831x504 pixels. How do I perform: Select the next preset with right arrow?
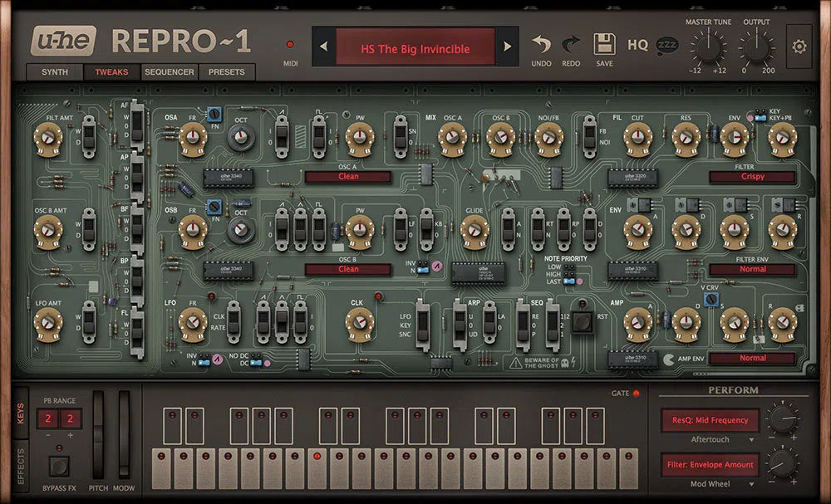point(507,46)
